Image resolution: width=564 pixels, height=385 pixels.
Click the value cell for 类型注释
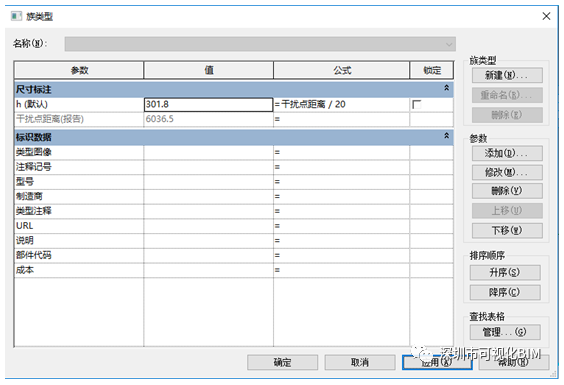(x=208, y=212)
